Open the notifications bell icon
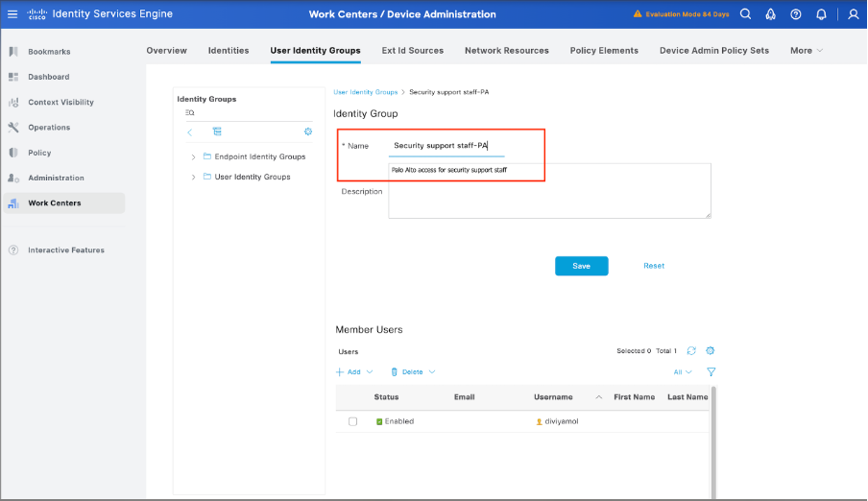Screen dimensions: 868x501 [x=821, y=14]
